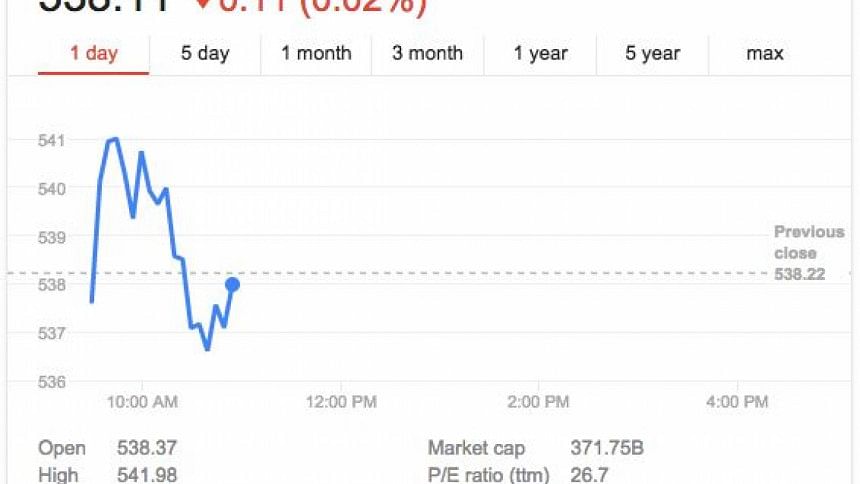Click the P/E ratio 26.7 value
860x484 pixels.
[589, 475]
